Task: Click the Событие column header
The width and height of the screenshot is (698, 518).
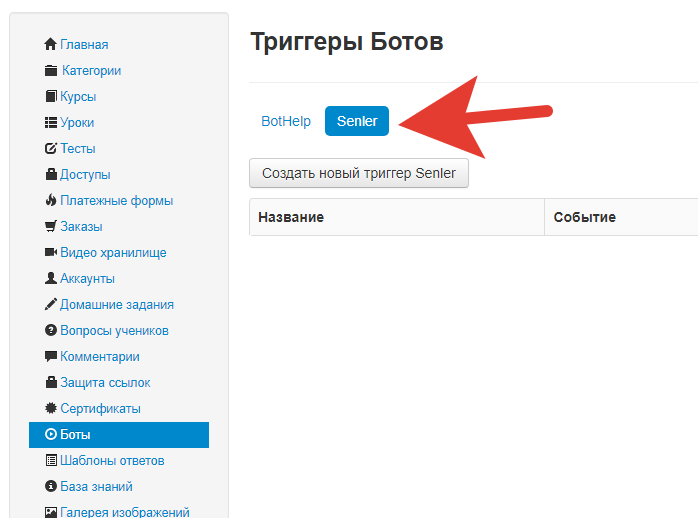Action: click(584, 217)
